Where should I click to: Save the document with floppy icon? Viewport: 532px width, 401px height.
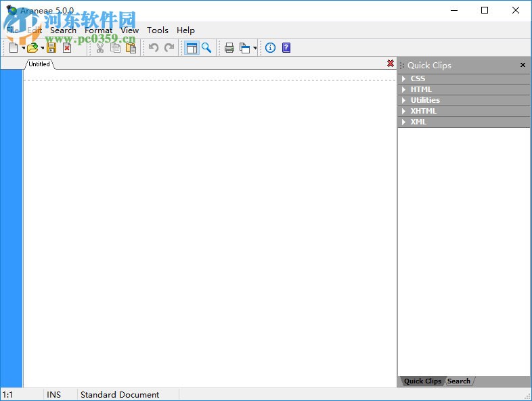click(51, 48)
